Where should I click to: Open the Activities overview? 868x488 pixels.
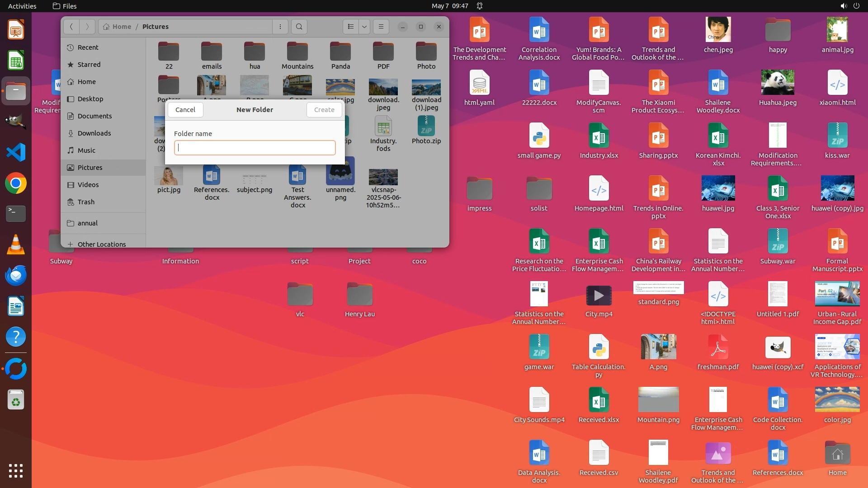click(x=22, y=6)
